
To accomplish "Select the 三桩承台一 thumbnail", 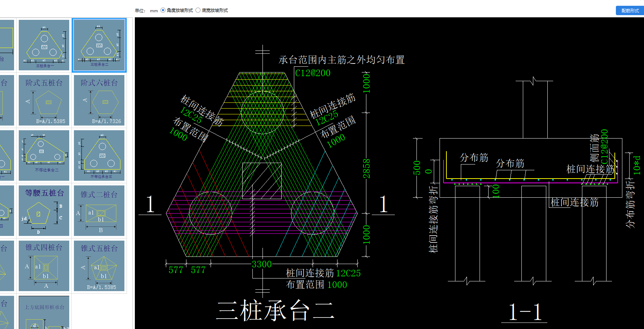I will tap(44, 45).
